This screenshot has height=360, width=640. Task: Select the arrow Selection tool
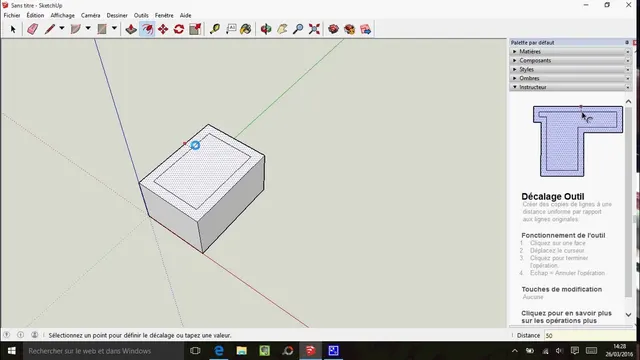point(13,29)
